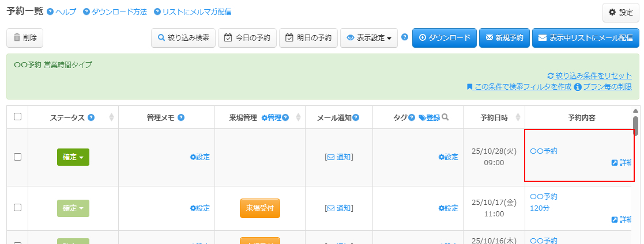Click the help icon in メール通知 header
644x244 pixels.
(356, 117)
